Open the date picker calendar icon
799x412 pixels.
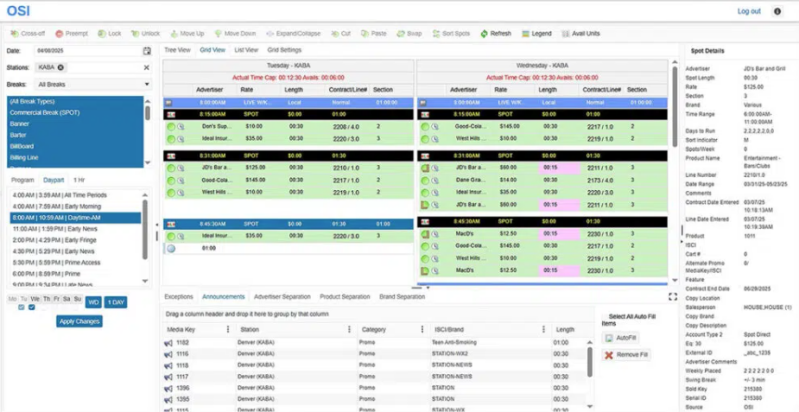147,50
